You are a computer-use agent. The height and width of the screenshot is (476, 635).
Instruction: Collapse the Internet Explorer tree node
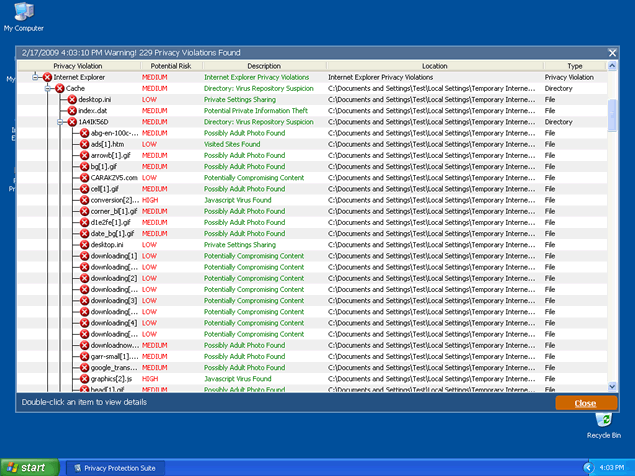pos(35,77)
